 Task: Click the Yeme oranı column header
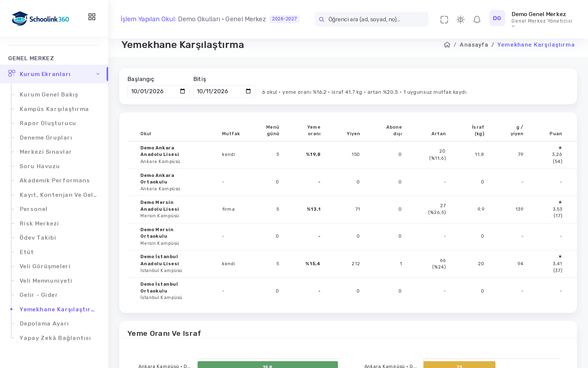[x=314, y=130]
